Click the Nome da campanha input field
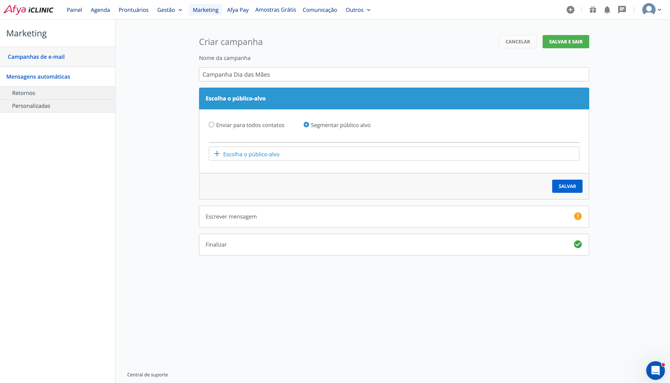The image size is (670, 383). (394, 74)
